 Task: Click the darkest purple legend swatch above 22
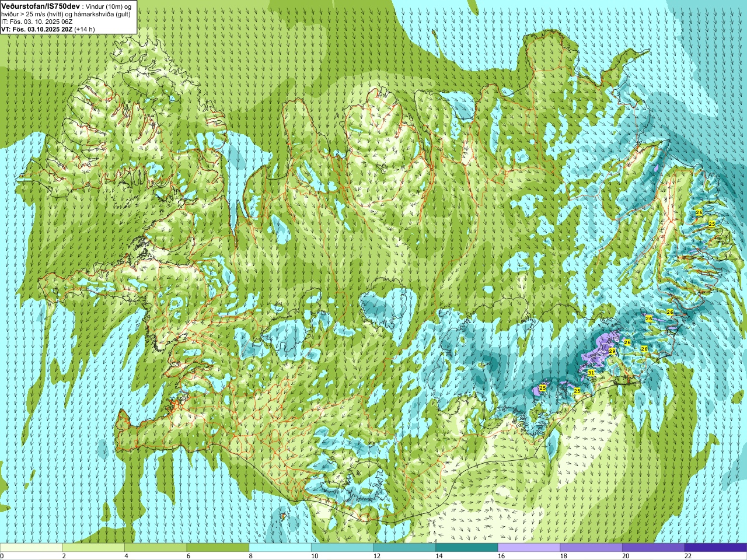pyautogui.click(x=715, y=547)
